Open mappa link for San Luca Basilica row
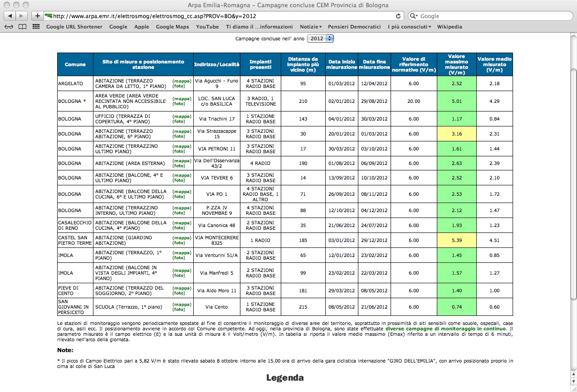Image resolution: width=577 pixels, height=392 pixels. click(x=182, y=98)
